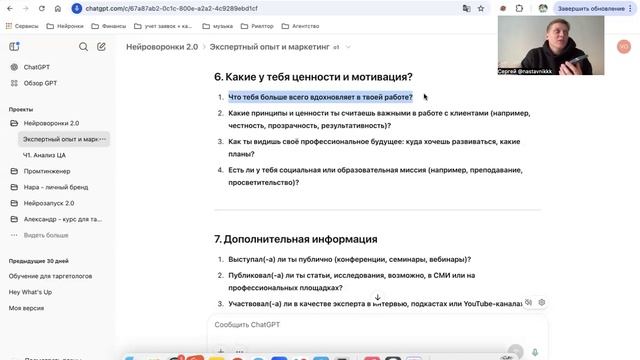Select the Экспертный опыт и марк chat
This screenshot has height=360, width=640.
tap(60, 139)
